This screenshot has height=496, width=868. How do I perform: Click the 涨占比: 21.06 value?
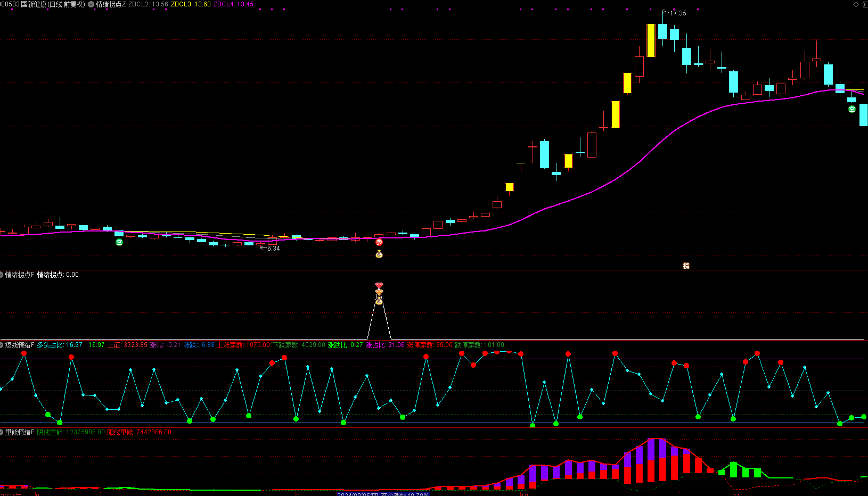point(385,345)
